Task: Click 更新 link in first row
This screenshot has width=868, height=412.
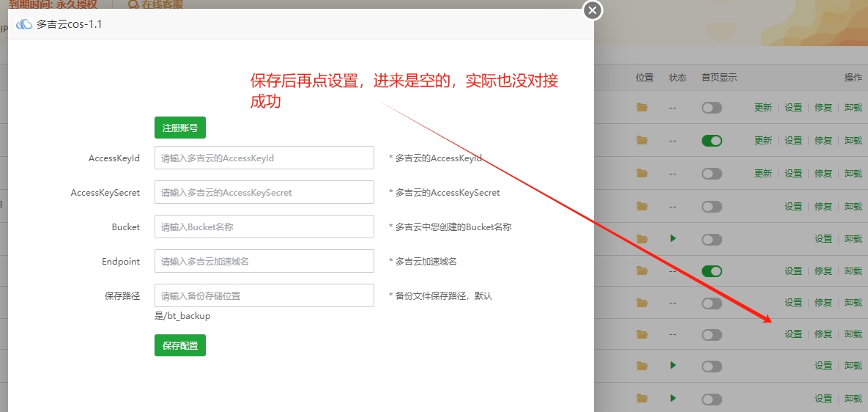Action: [x=763, y=108]
